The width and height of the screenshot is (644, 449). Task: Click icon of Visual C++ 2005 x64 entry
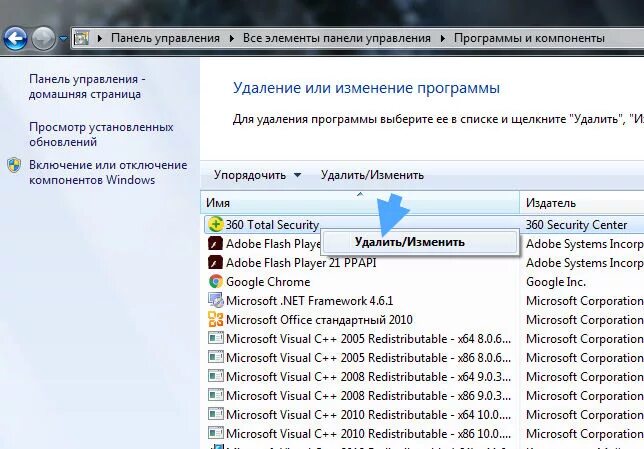click(x=216, y=338)
